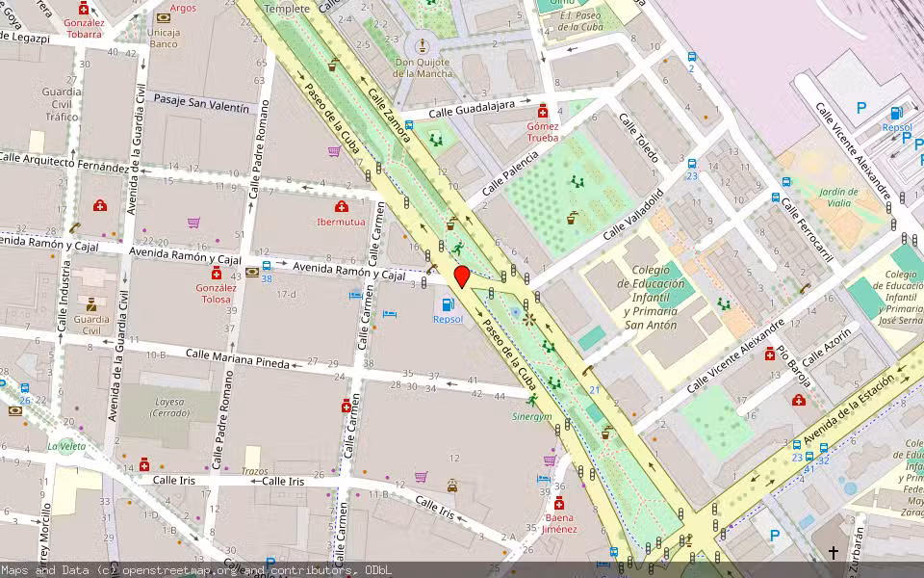Click the shopping cart icon near Pasaje San Valentín
The width and height of the screenshot is (924, 578).
334,151
